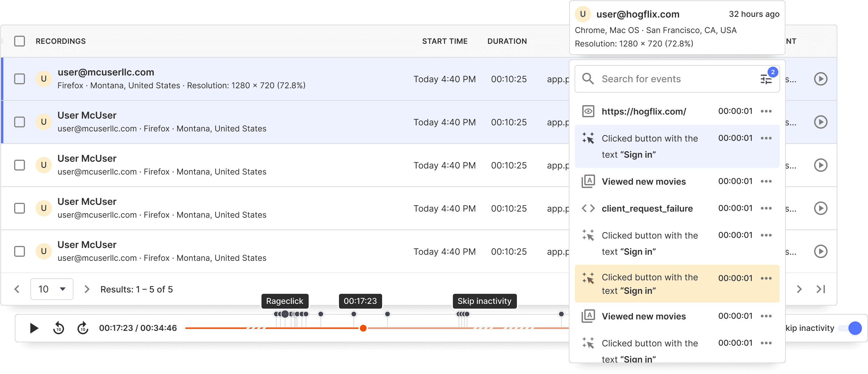Click play icon on last recording row
This screenshot has height=374, width=868.
pos(820,251)
